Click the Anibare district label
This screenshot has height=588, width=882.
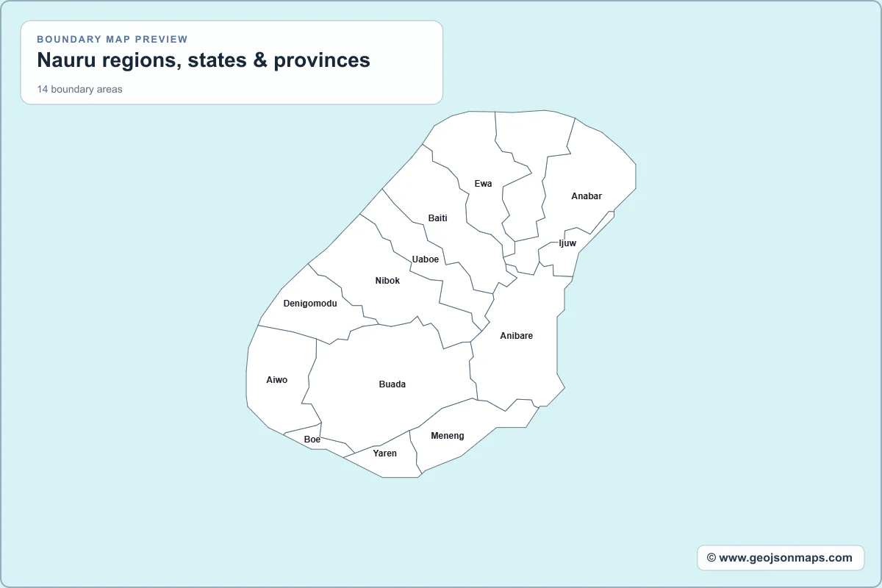[x=517, y=336]
